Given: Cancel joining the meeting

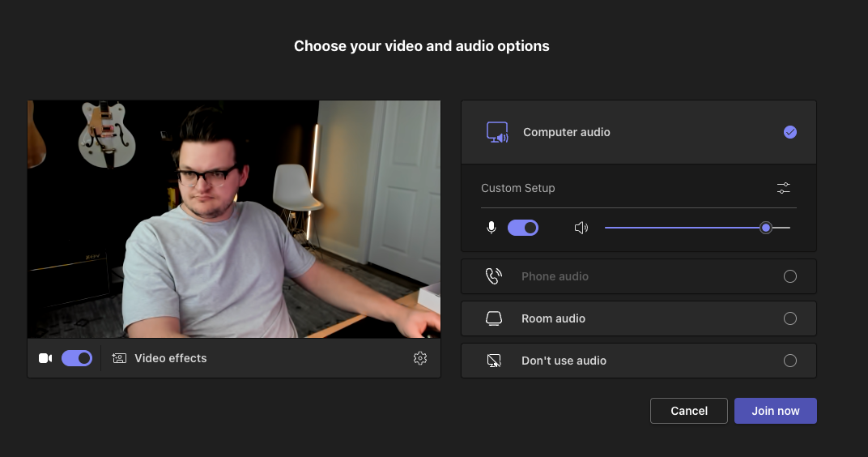Looking at the screenshot, I should click(688, 411).
